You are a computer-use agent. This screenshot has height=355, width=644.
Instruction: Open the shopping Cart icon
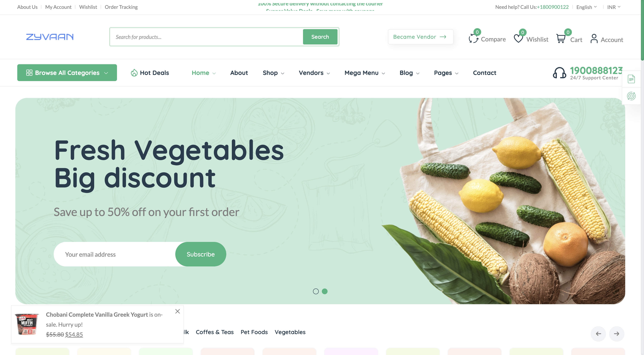(x=561, y=39)
